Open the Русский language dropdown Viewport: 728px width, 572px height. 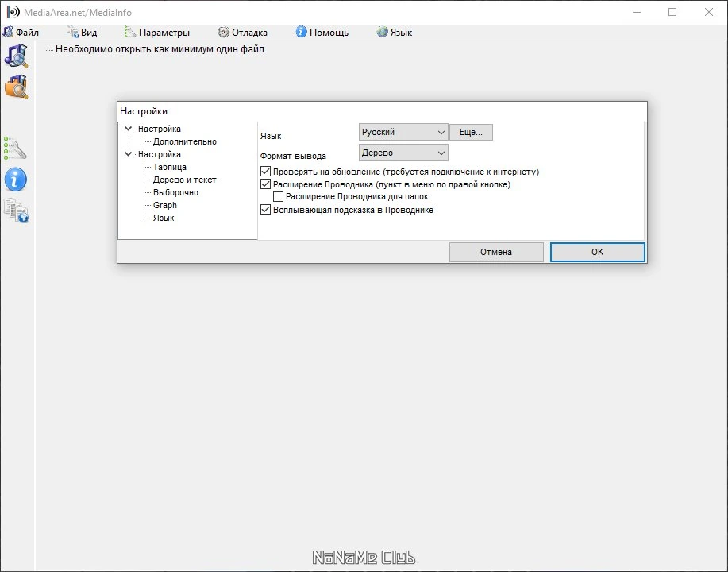pos(403,132)
